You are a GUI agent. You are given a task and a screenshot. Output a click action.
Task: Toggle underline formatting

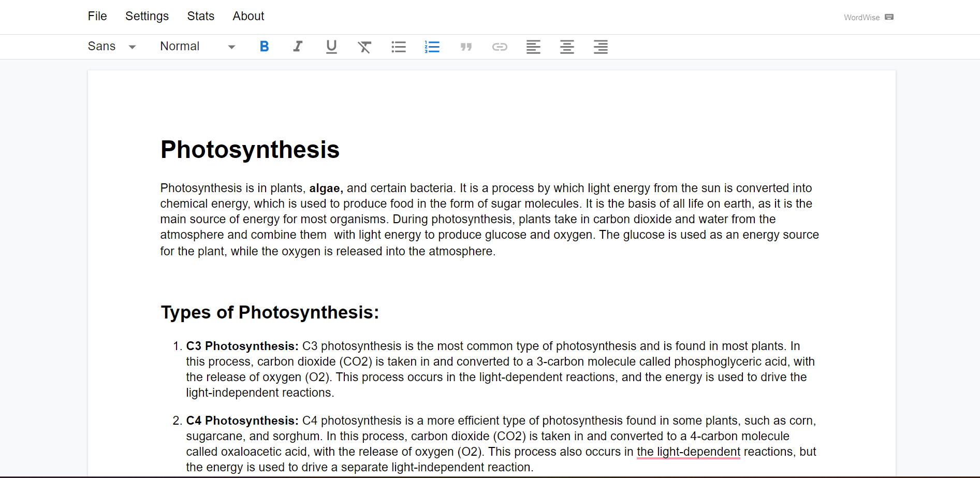point(331,47)
